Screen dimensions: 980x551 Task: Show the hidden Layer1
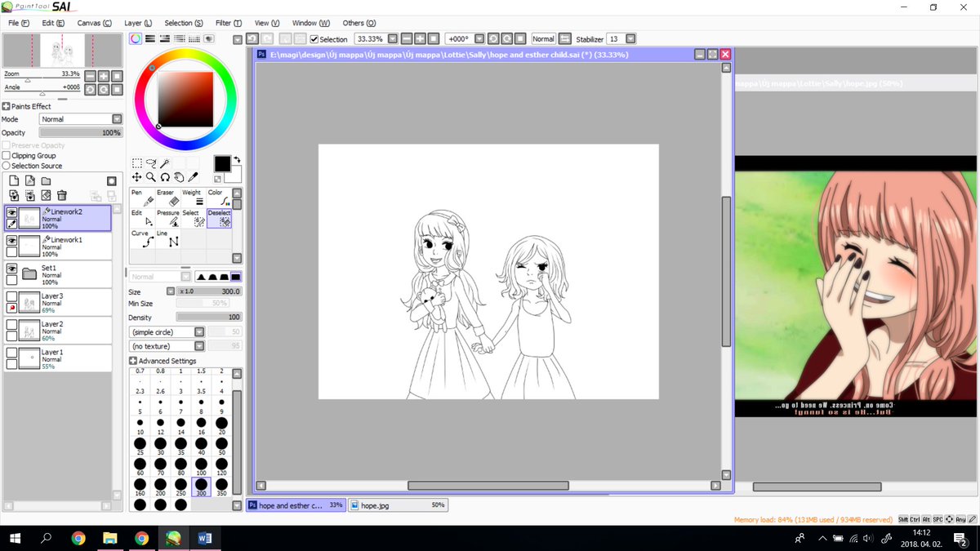pyautogui.click(x=12, y=352)
